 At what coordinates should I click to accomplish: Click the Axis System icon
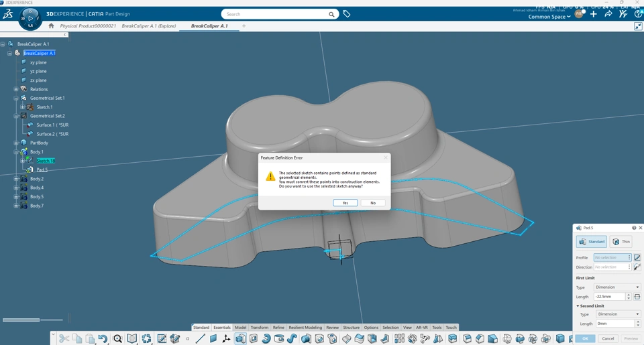[226, 338]
